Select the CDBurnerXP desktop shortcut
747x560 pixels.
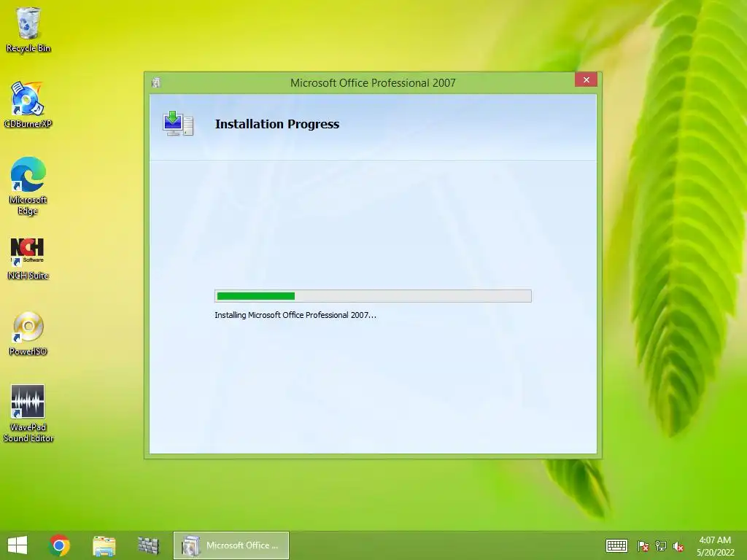click(28, 105)
